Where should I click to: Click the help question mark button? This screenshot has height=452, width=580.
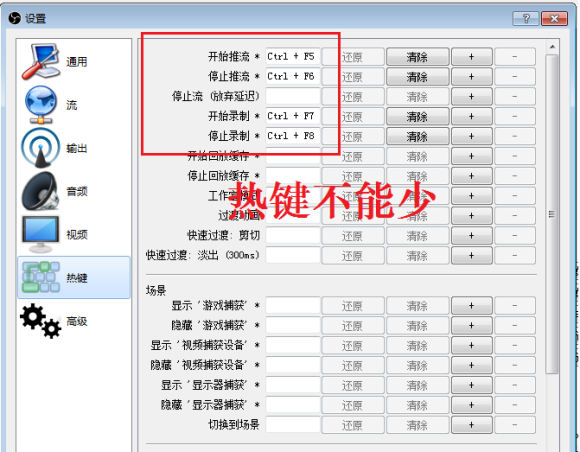(526, 18)
